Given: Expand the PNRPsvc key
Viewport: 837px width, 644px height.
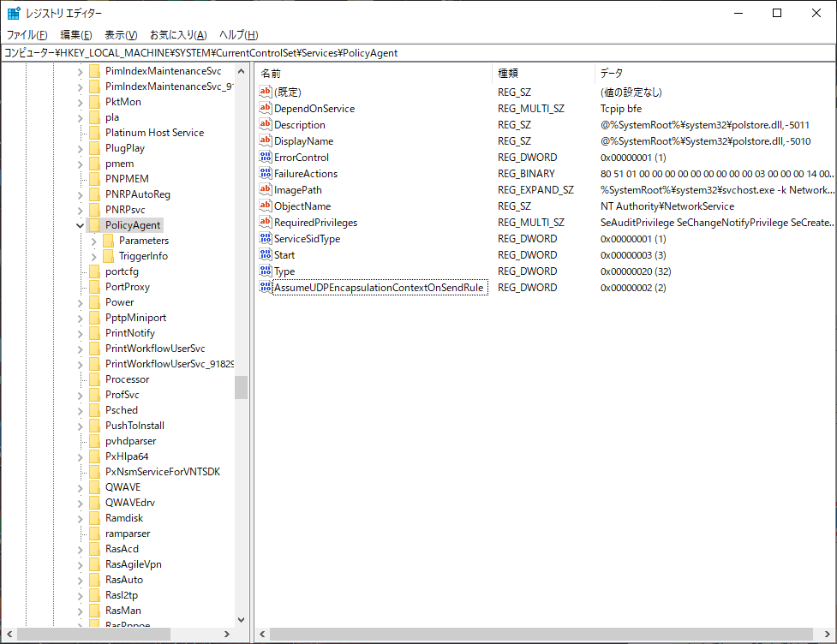Looking at the screenshot, I should click(x=80, y=210).
